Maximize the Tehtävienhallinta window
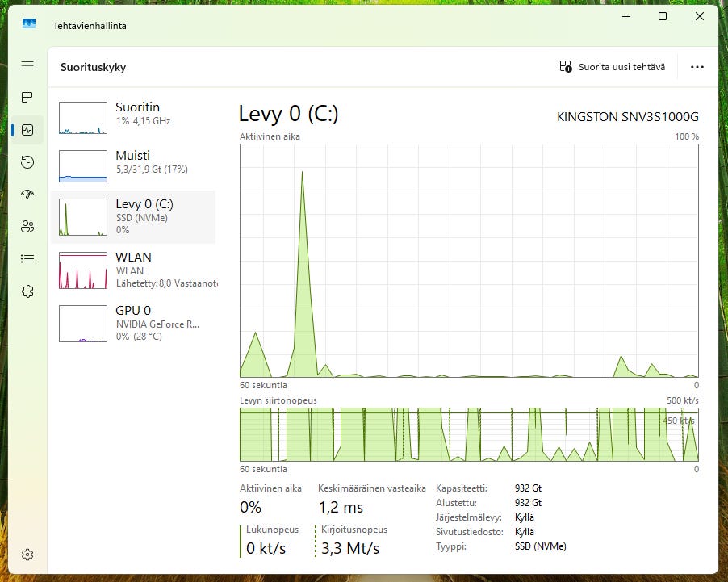Image resolution: width=728 pixels, height=582 pixels. pyautogui.click(x=662, y=17)
